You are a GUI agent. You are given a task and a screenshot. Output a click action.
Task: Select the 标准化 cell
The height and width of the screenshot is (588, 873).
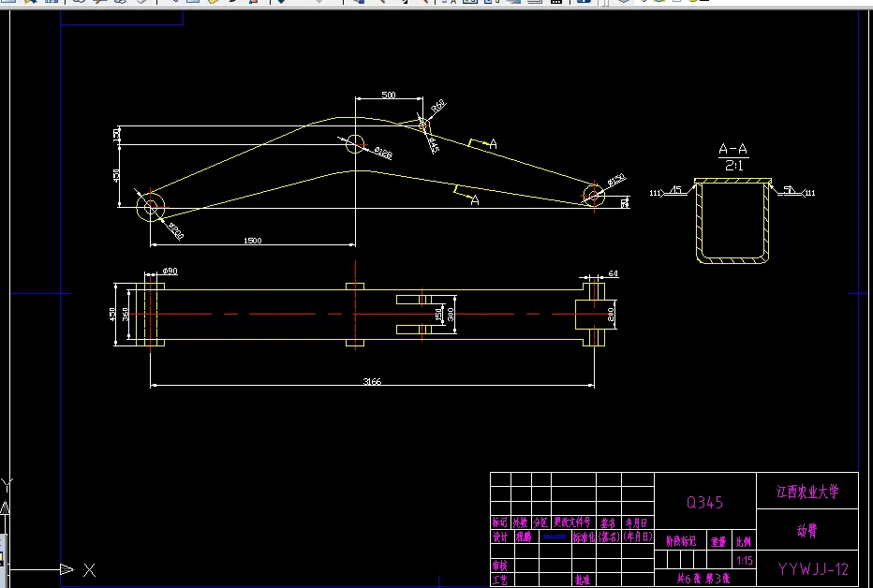point(584,537)
